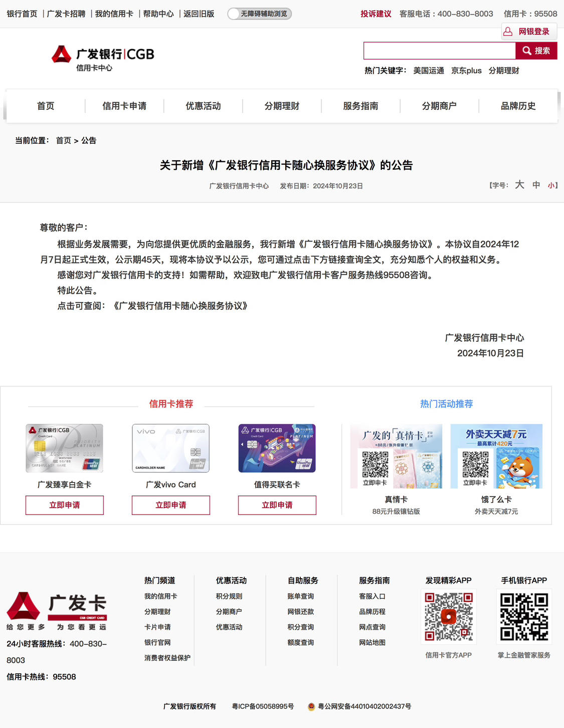Viewport: 564px width, 728px height.
Task: Open footer link 消费者权益保护
Action: (x=167, y=658)
